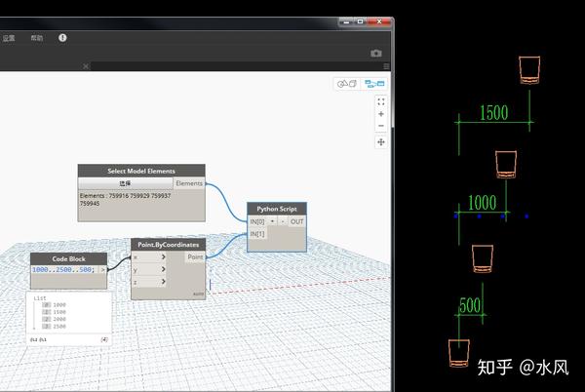Click the Select button in Select Model Elements
This screenshot has width=585, height=392.
pyautogui.click(x=126, y=183)
